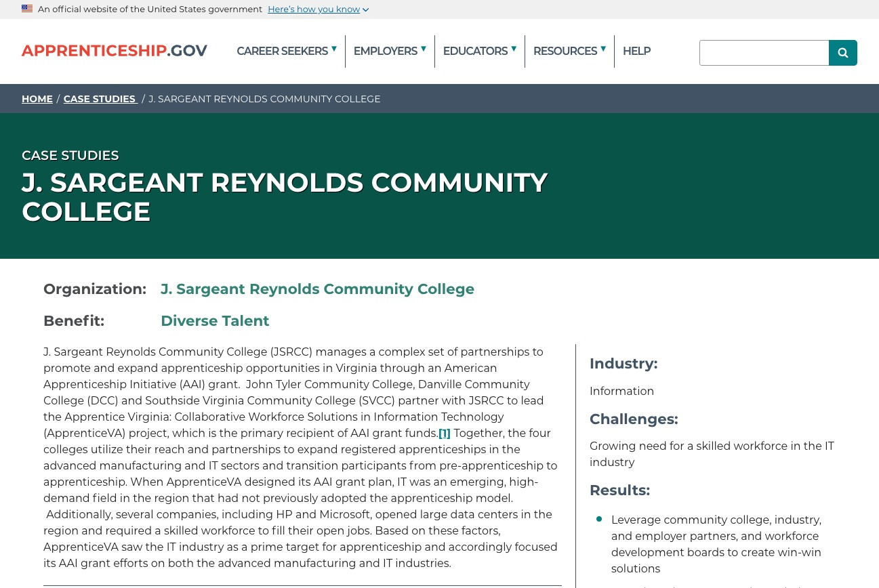The height and width of the screenshot is (588, 879).
Task: Click the page title heading in green banner
Action: [285, 197]
